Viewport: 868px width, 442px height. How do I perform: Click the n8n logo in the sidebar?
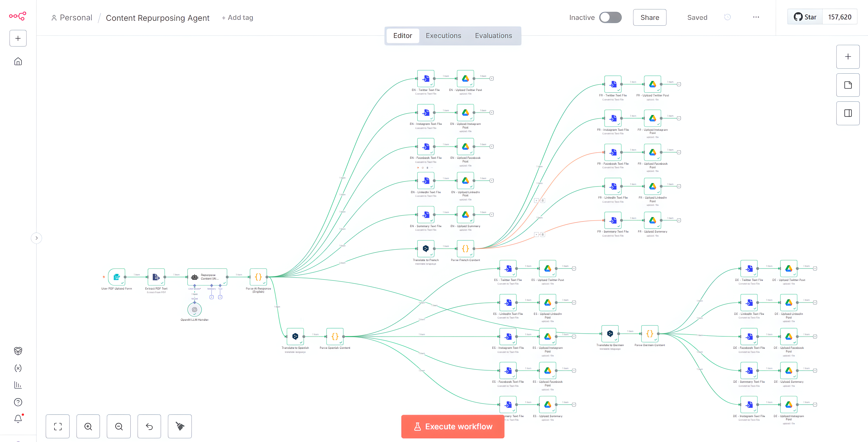pos(18,16)
